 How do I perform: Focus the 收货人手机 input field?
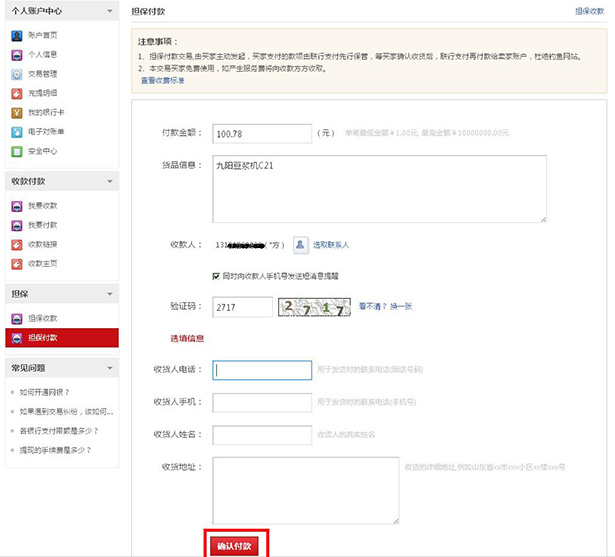(262, 402)
